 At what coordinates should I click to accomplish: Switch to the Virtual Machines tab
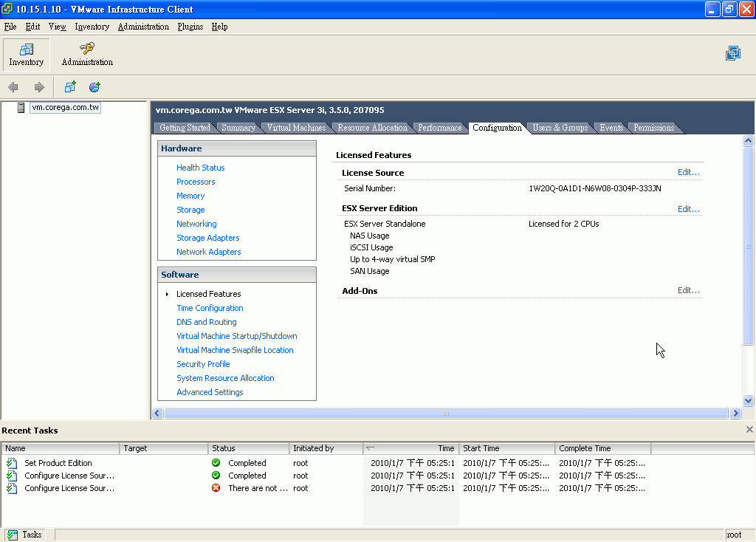297,128
